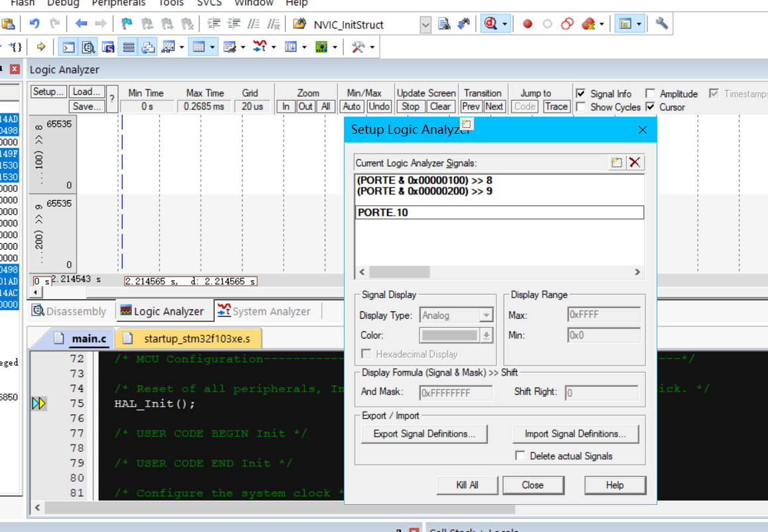768x532 pixels.
Task: Toggle the Command Window icon
Action: (x=68, y=47)
